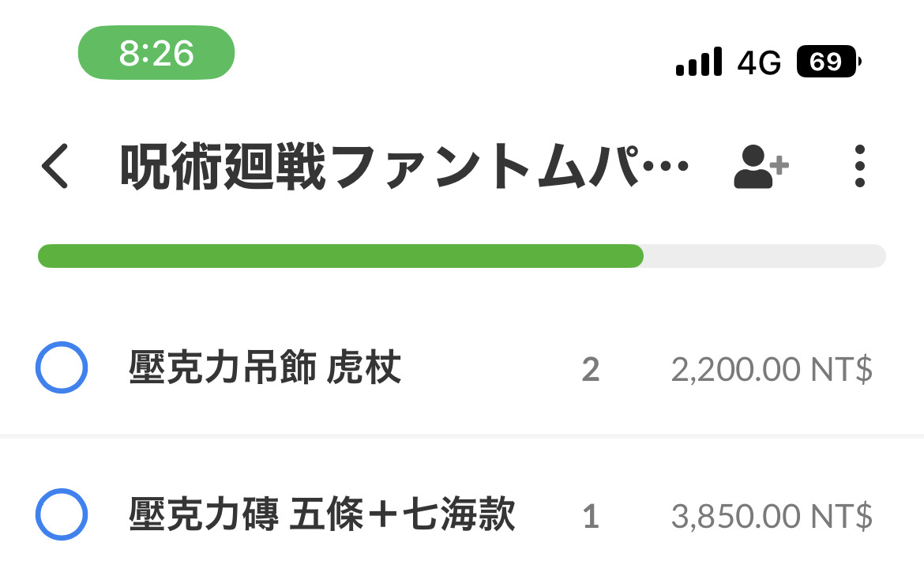The height and width of the screenshot is (580, 924).
Task: Tap the green list progress bar
Action: click(340, 256)
